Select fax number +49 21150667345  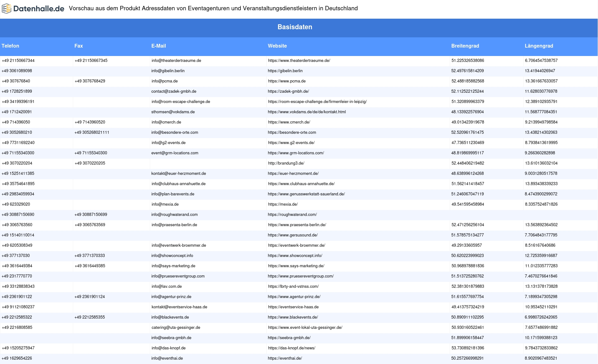pyautogui.click(x=91, y=61)
